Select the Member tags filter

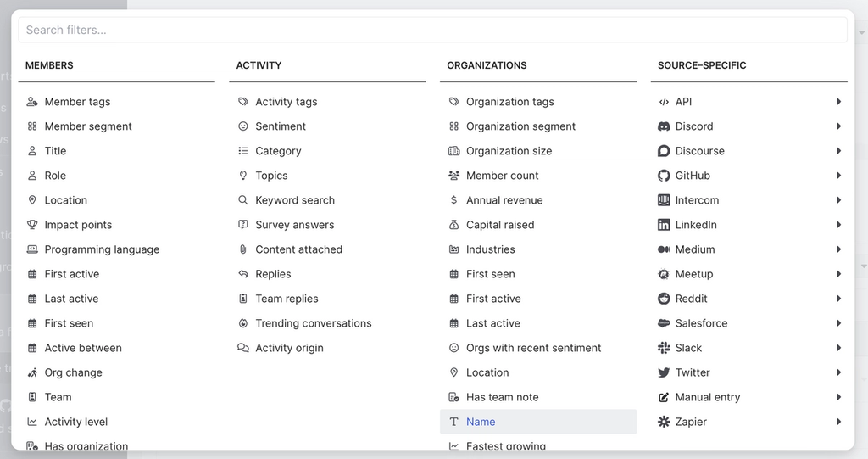77,102
